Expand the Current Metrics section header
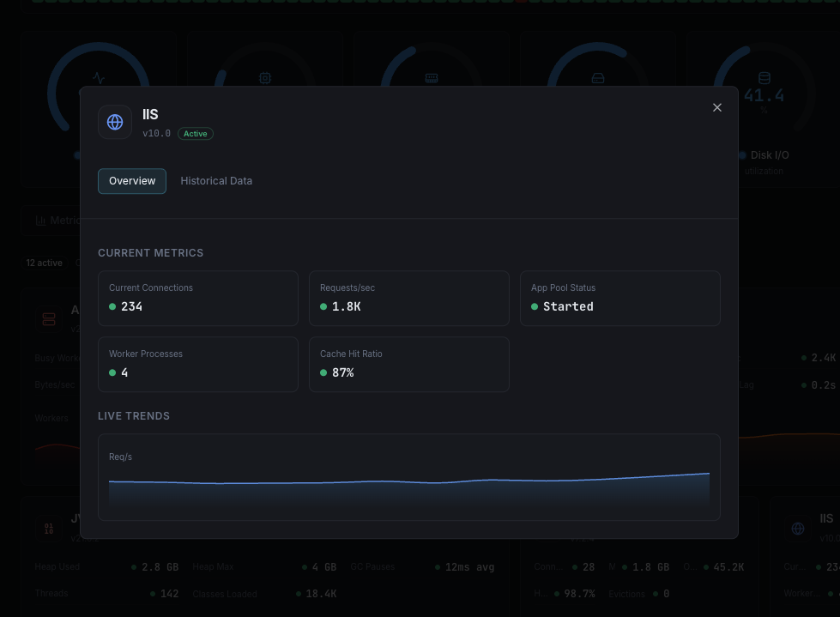Viewport: 840px width, 617px height. [150, 252]
